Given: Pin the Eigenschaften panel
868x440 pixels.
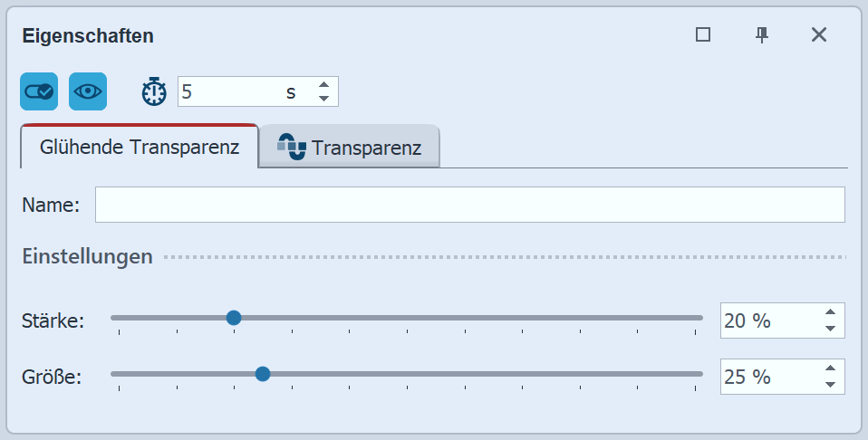Looking at the screenshot, I should (762, 34).
